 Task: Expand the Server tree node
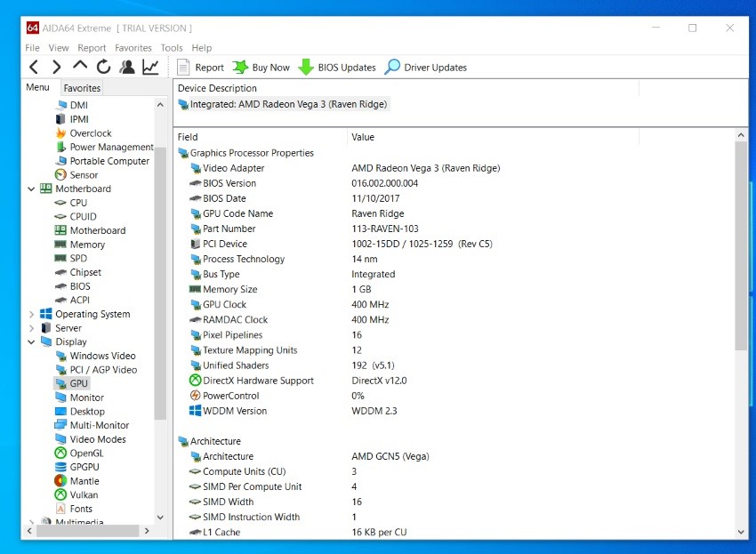pos(31,328)
